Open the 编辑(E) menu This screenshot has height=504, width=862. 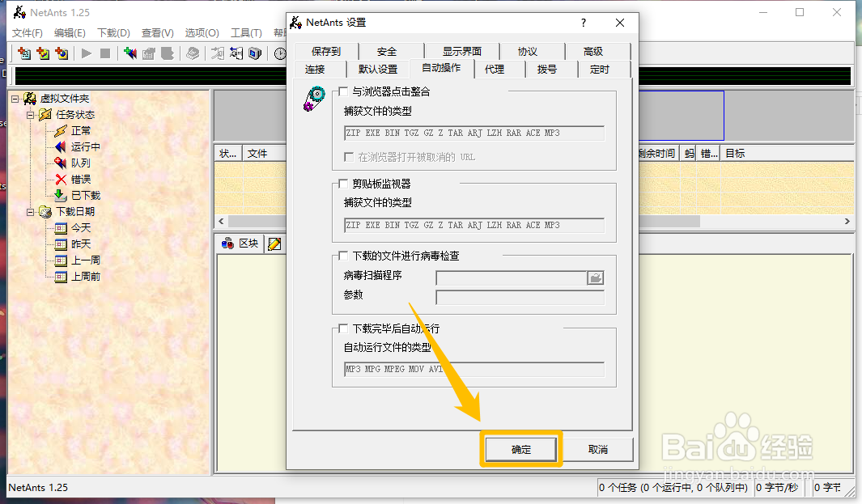70,33
